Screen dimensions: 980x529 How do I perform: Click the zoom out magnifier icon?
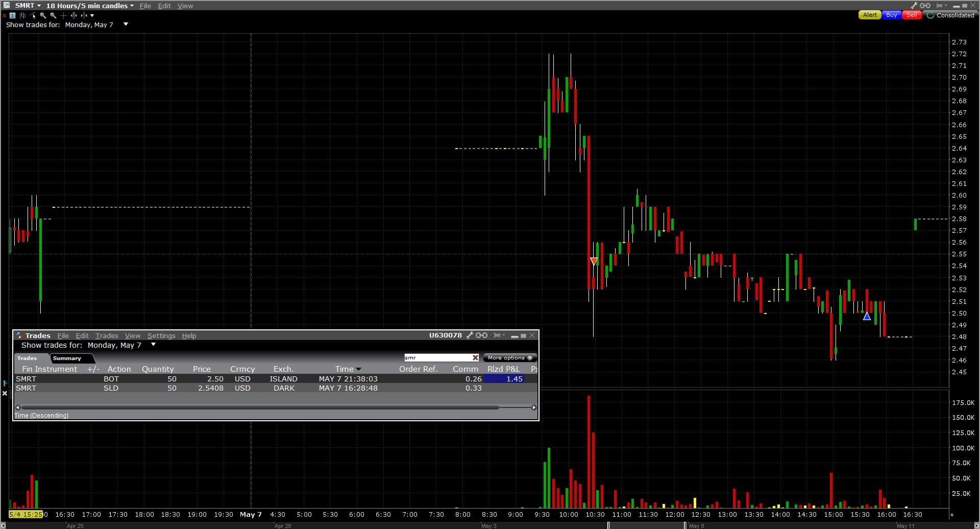53,15
